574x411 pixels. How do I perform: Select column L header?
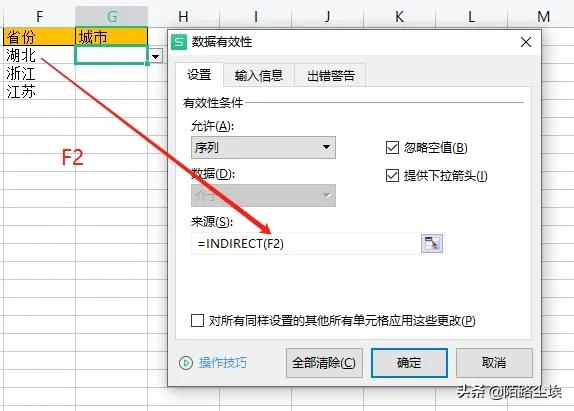coord(472,16)
